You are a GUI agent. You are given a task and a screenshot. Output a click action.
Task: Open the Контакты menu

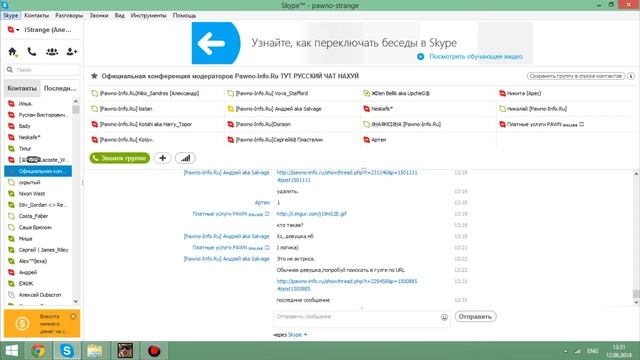36,16
